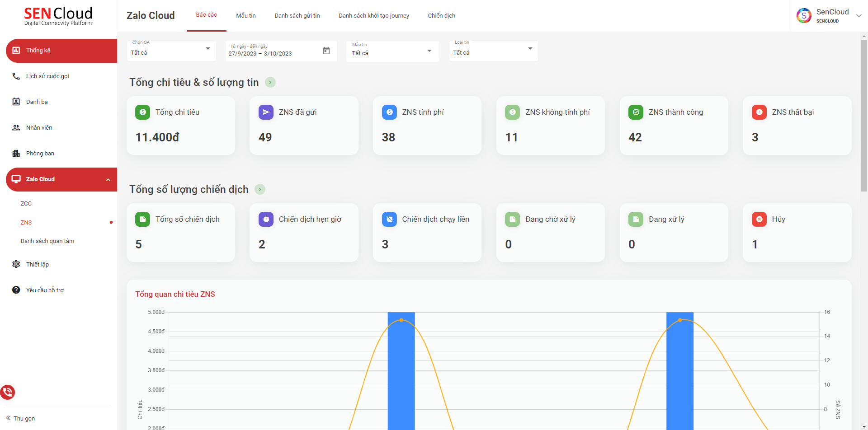
Task: Click the ZNS thành công checkmark icon
Action: pyautogui.click(x=636, y=112)
